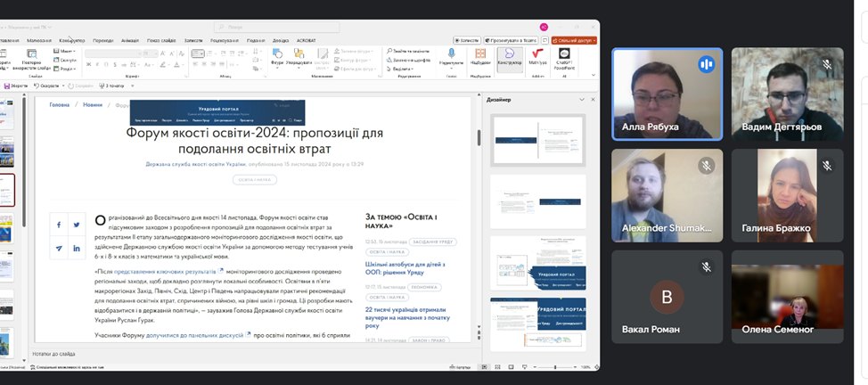This screenshot has height=385, width=868.
Task: Undo using Скасувати button
Action: (x=46, y=86)
